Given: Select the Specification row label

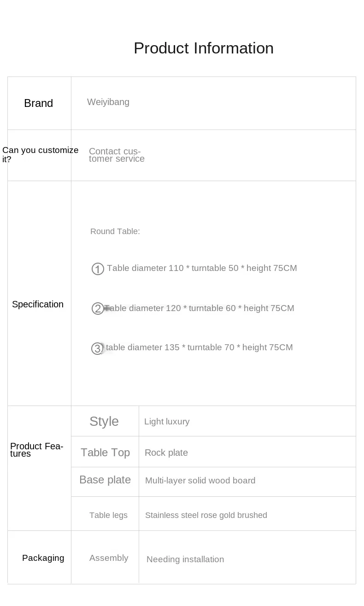Looking at the screenshot, I should click(x=38, y=304).
